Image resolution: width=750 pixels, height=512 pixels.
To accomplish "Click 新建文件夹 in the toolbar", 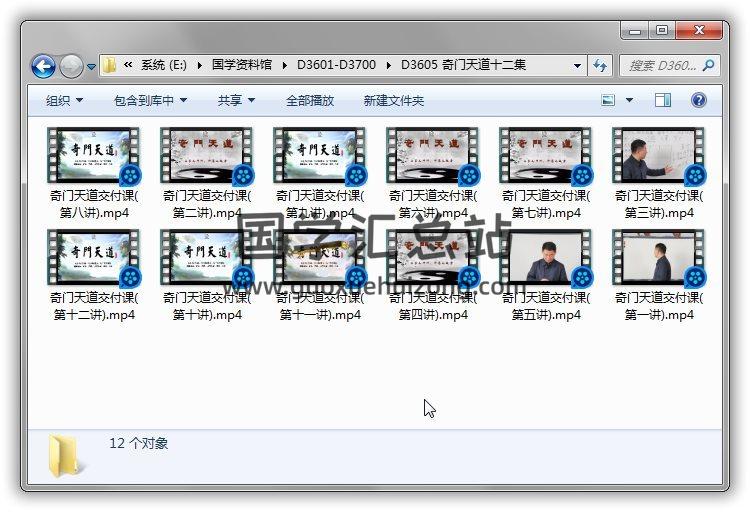I will pyautogui.click(x=393, y=100).
